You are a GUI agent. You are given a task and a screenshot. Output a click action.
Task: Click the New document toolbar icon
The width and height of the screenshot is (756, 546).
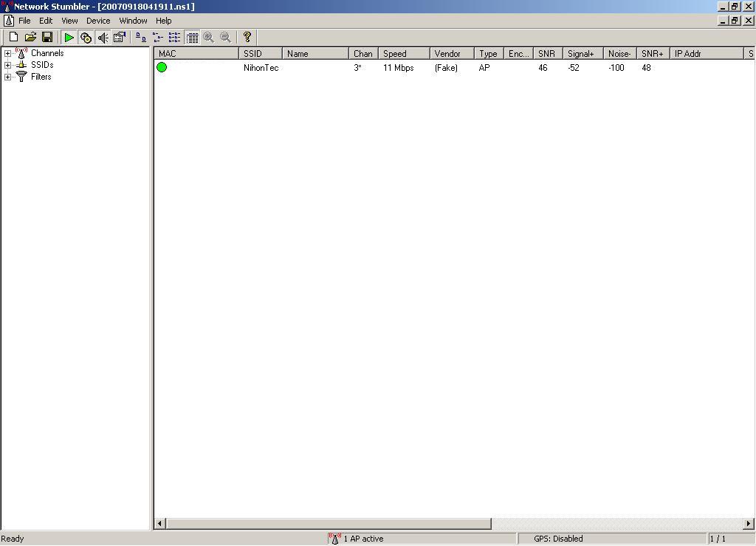pyautogui.click(x=13, y=37)
